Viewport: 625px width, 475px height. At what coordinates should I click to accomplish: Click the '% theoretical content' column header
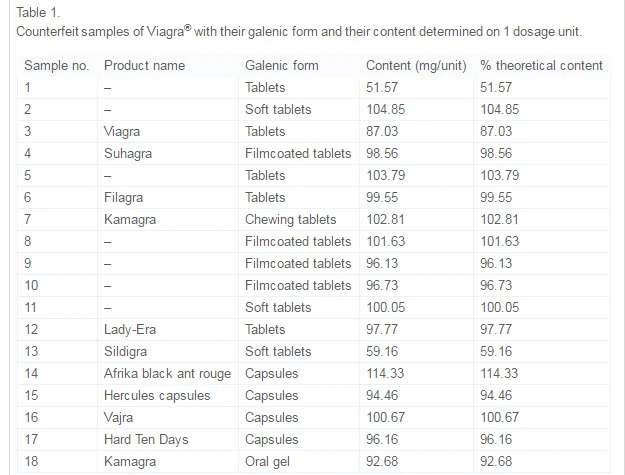point(541,65)
